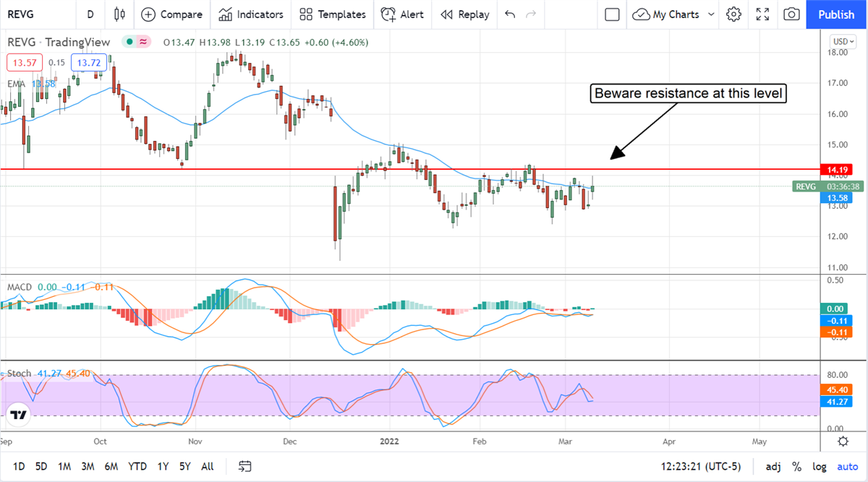The image size is (868, 482).
Task: Expand the My Charts dropdown
Action: [x=712, y=14]
